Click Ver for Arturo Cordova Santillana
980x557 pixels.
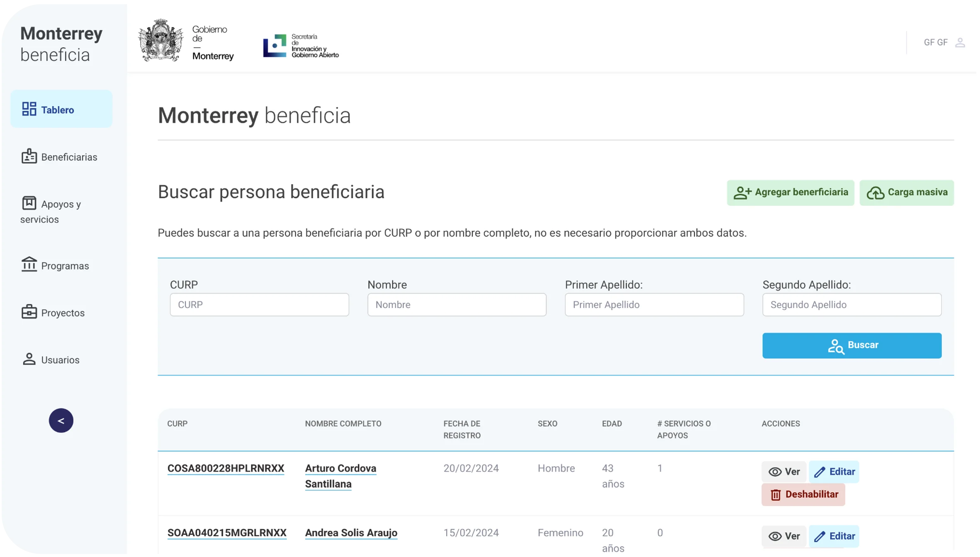point(784,472)
